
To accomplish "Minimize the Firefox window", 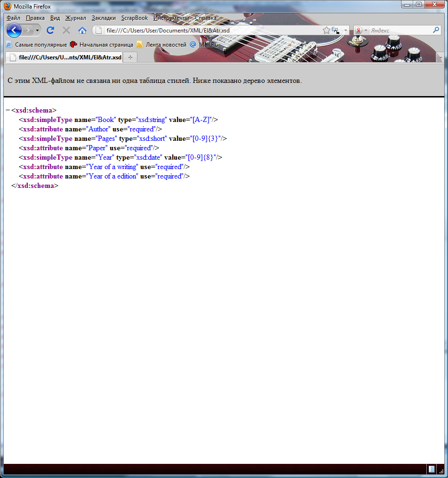I will [407, 5].
